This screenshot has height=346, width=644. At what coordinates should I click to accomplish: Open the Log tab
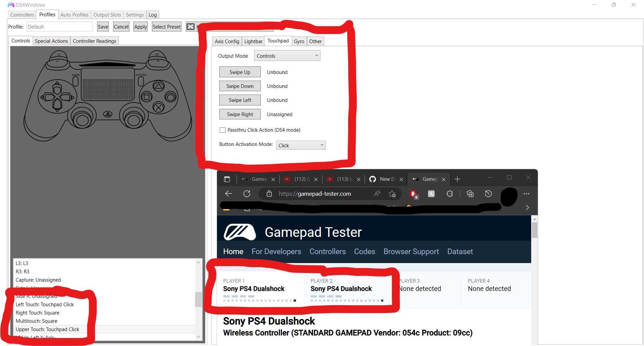[153, 15]
